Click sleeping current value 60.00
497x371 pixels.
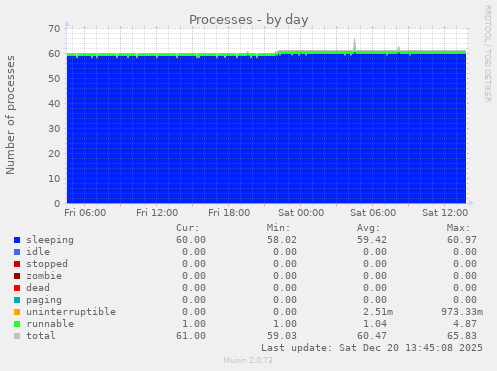tap(191, 240)
